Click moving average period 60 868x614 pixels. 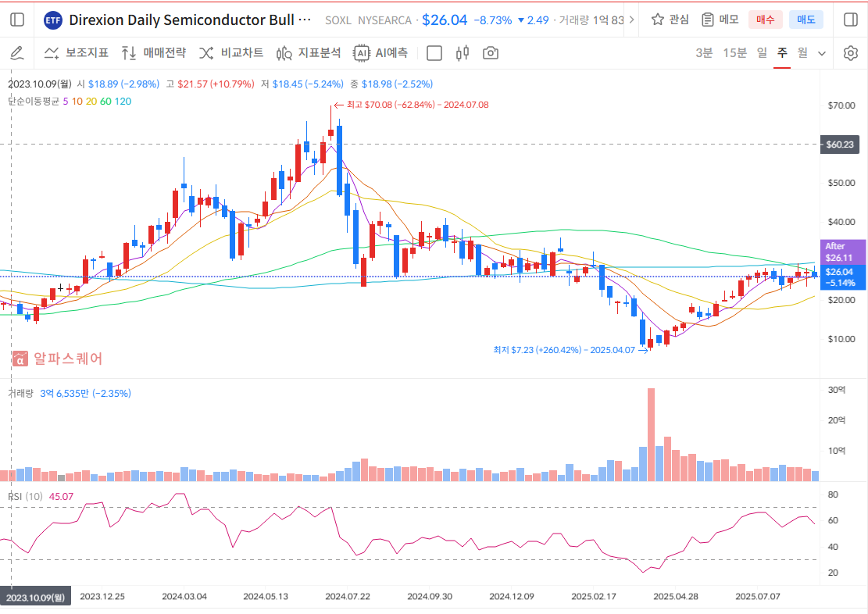[x=105, y=102]
